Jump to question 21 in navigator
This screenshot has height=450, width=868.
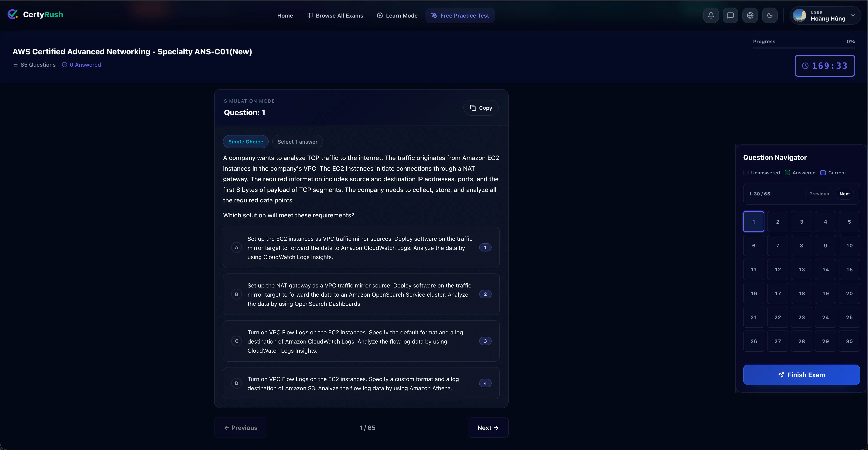[x=754, y=317]
